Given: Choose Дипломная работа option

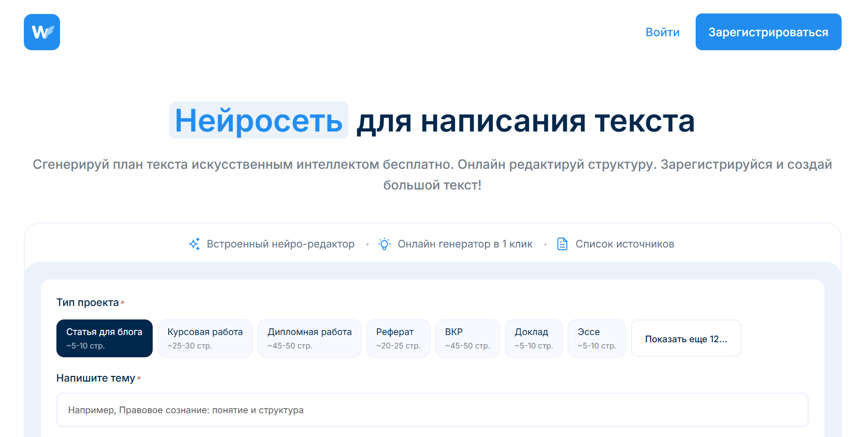Looking at the screenshot, I should click(x=310, y=338).
